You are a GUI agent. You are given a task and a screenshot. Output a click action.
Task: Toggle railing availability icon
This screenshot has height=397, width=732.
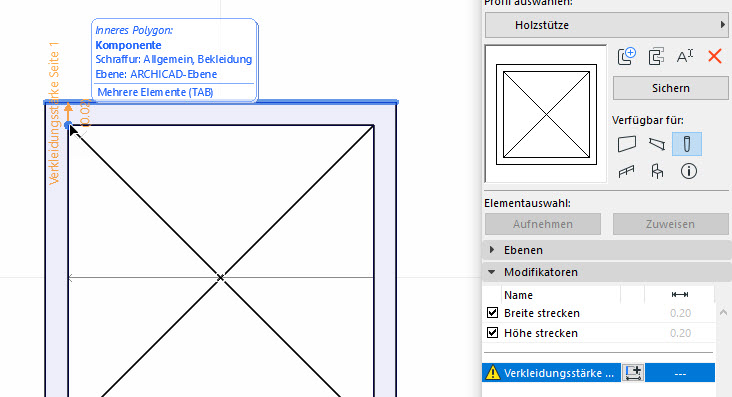(626, 172)
